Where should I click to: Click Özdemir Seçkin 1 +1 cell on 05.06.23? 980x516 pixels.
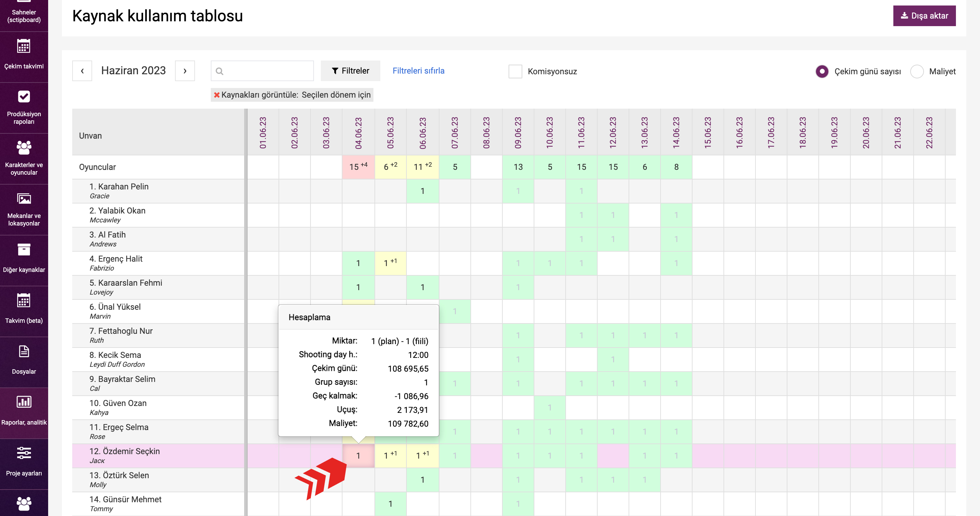(390, 455)
